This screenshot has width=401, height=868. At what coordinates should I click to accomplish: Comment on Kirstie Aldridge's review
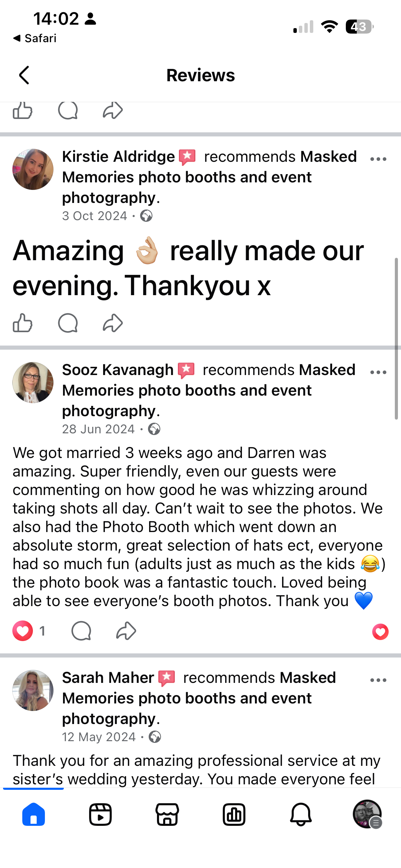pos(68,323)
